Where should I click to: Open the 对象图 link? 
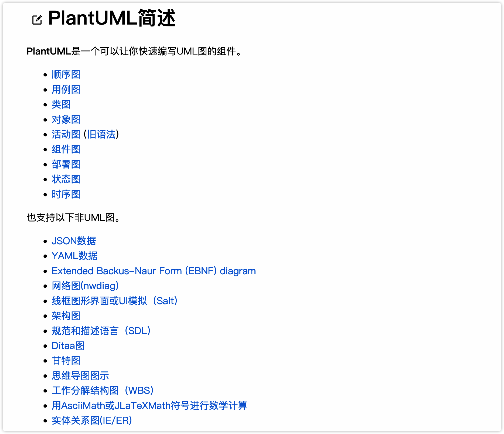pos(66,119)
